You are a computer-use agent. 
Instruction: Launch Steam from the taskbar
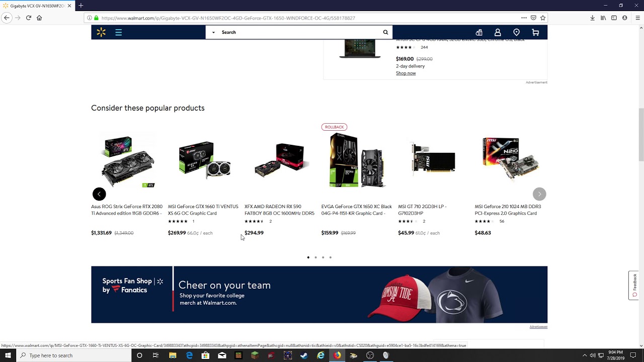tap(304, 355)
